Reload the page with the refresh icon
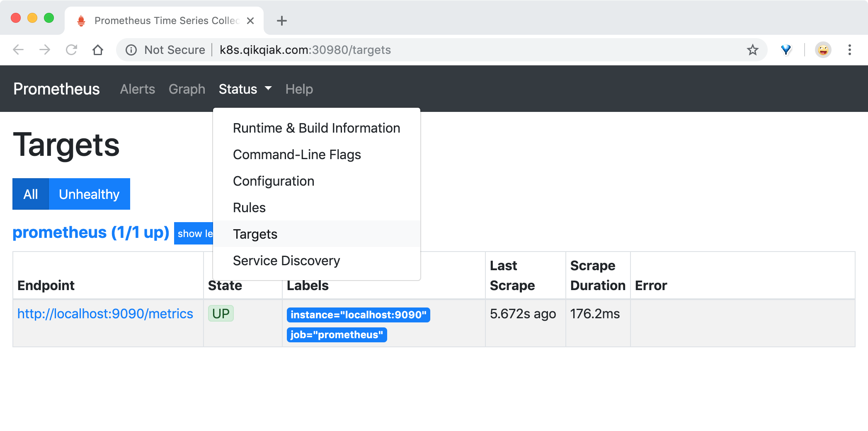Viewport: 868px width, 431px height. click(x=72, y=50)
